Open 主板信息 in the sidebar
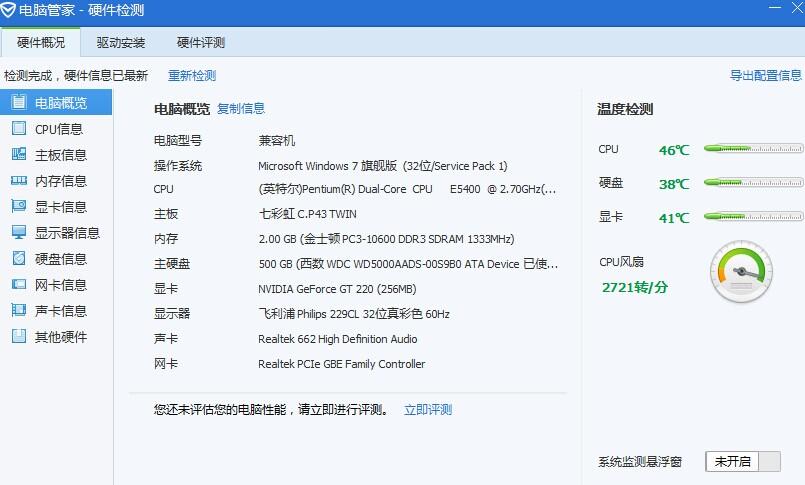 click(61, 155)
